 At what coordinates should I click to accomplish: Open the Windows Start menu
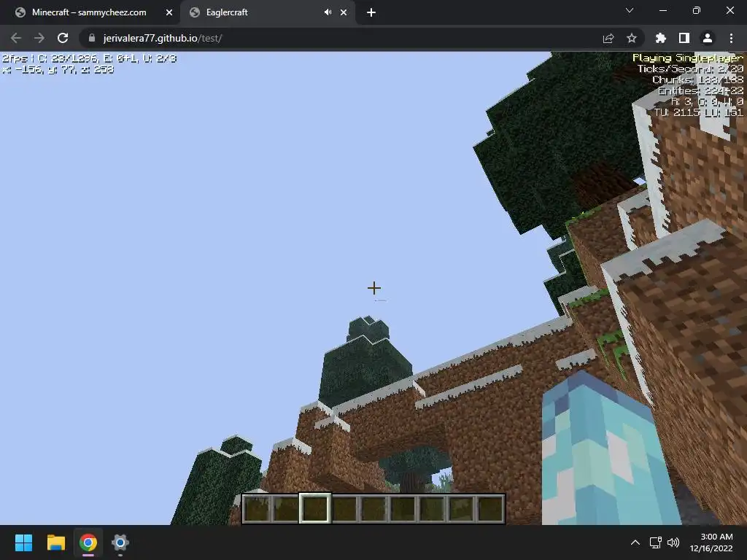click(x=23, y=542)
